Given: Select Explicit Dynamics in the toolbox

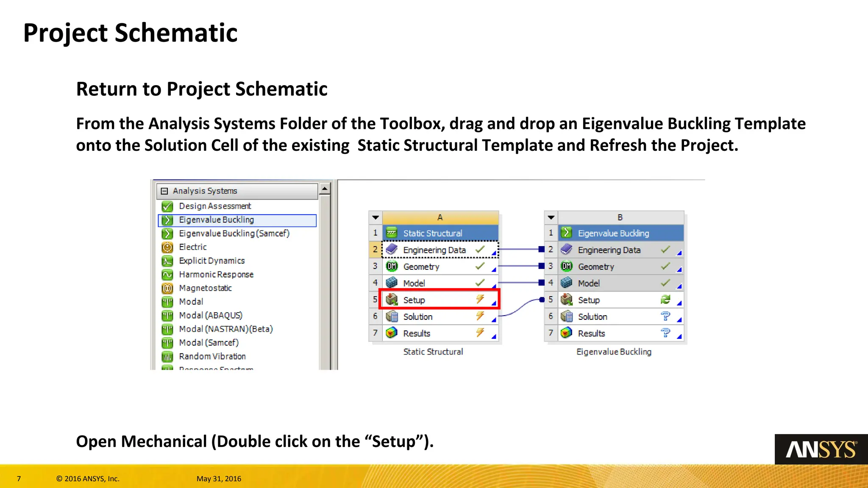Looking at the screenshot, I should pos(211,261).
